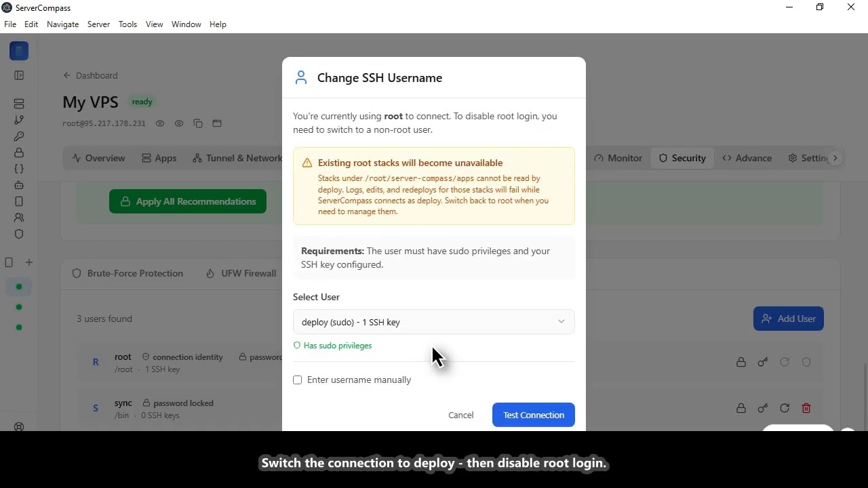Open the servers stack icon in sidebar
Screen dimensions: 868x488
coord(19,104)
